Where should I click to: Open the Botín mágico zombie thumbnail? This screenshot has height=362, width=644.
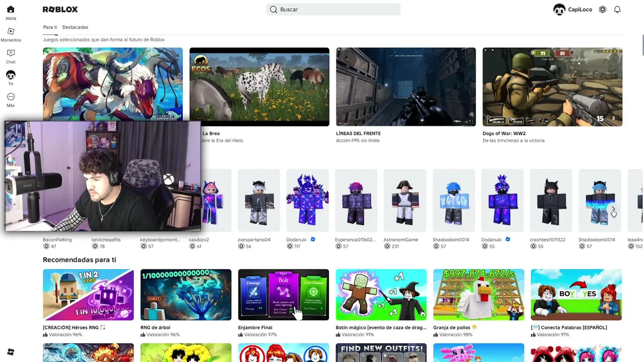point(381,295)
